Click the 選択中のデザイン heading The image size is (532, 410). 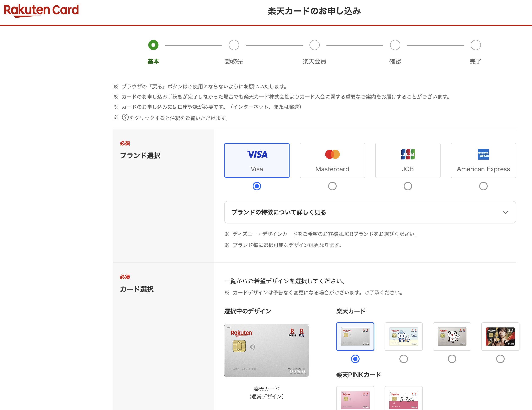click(x=248, y=311)
